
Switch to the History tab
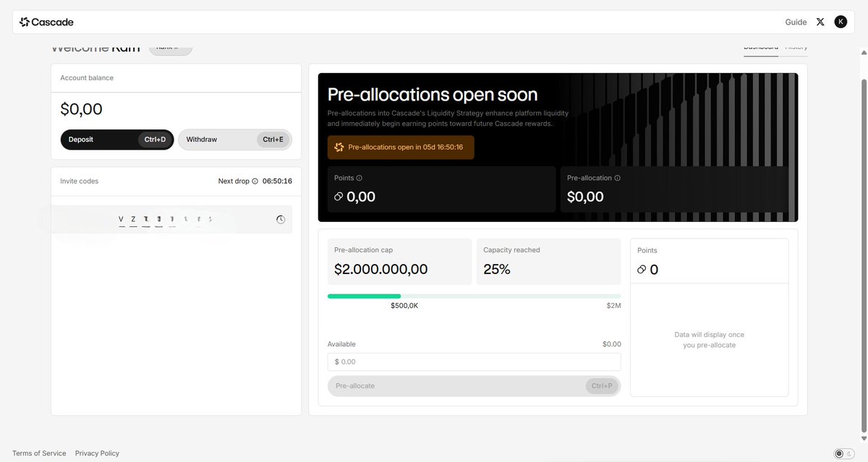tap(796, 48)
